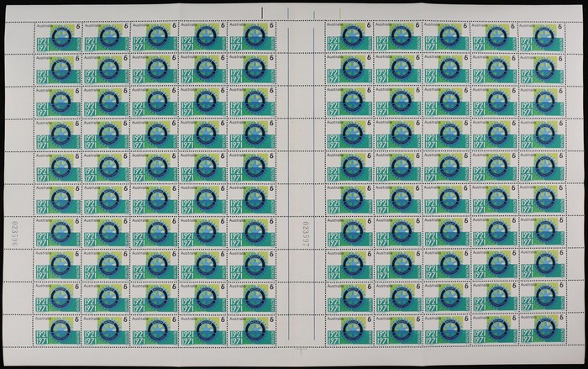
Task: Click the registration mark at the top of the gutter
Action: [x=290, y=11]
